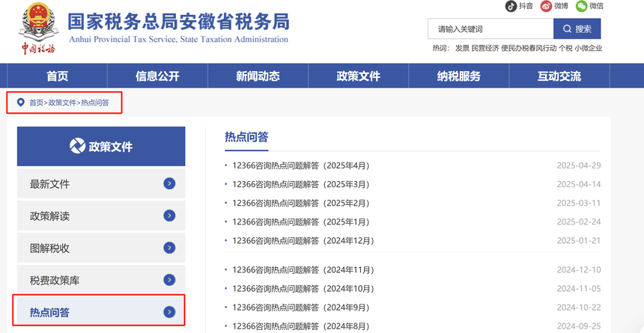Open the WeChat (微信) social icon
The width and height of the screenshot is (644, 333).
[582, 6]
